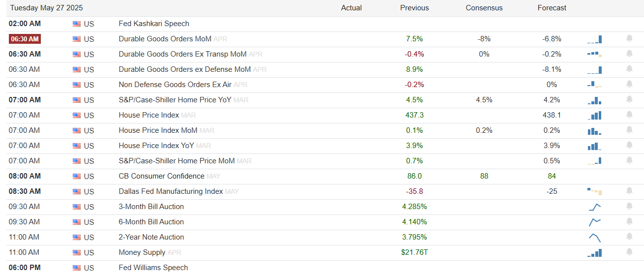
Task: Expand the S&P/Case-Shiller Home Price MoM row
Action: (325, 161)
